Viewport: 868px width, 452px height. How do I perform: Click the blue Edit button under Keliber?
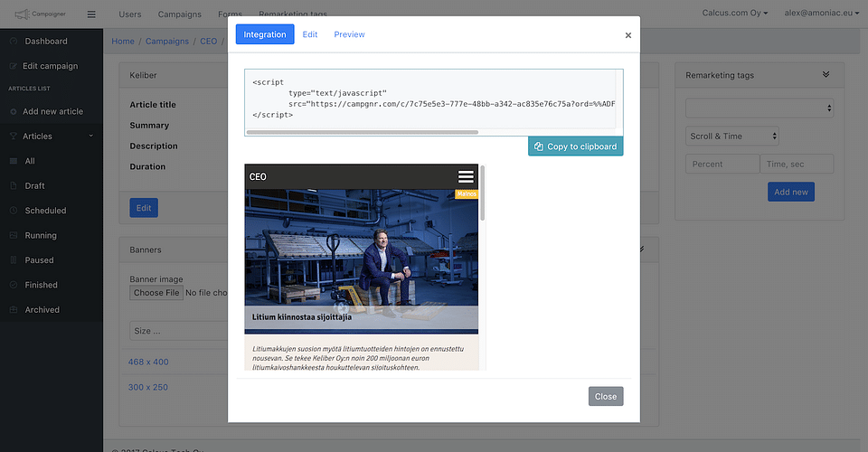pos(144,208)
